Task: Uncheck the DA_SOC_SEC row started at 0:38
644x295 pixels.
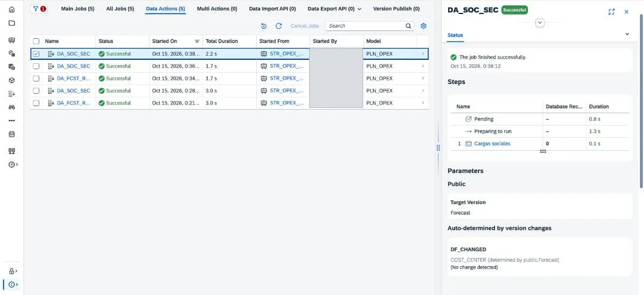Action: click(36, 54)
